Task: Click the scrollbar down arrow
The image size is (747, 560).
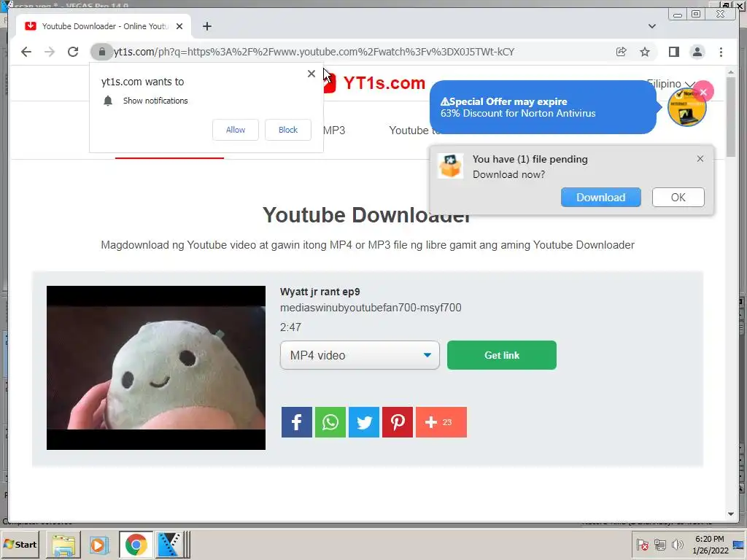Action: [731, 514]
